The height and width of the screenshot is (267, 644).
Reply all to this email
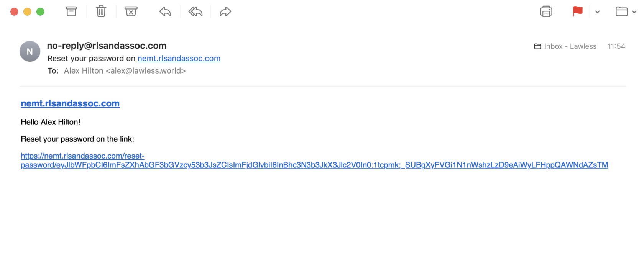195,11
